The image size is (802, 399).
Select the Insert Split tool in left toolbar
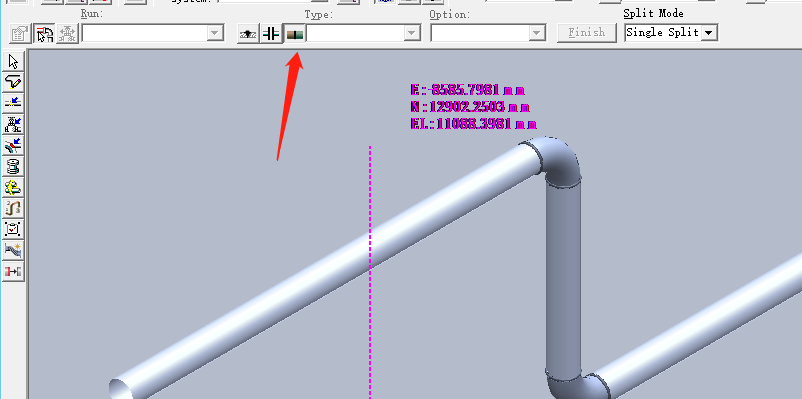pyautogui.click(x=13, y=103)
